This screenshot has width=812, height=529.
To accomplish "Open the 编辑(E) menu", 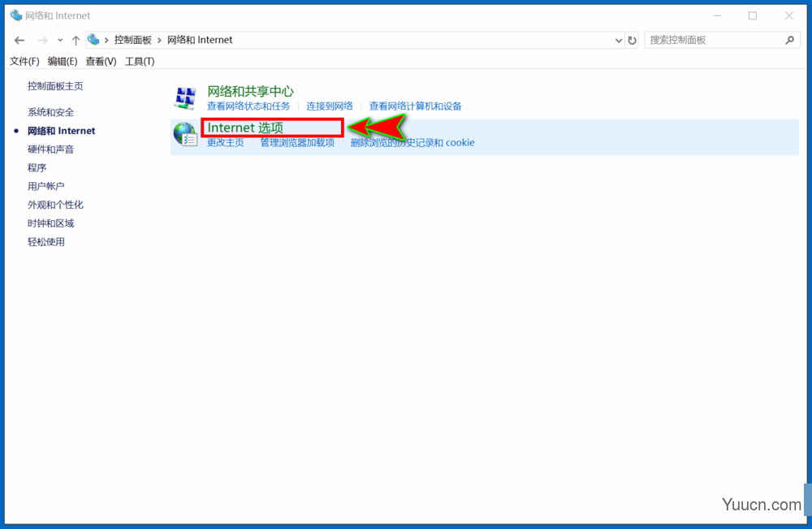I will pyautogui.click(x=63, y=61).
